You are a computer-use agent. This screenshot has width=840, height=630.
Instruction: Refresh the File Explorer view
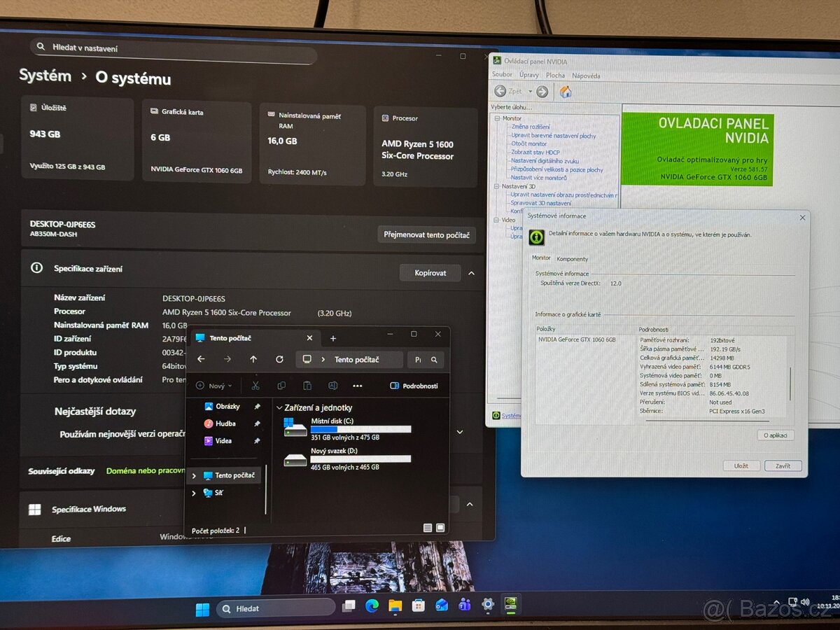tap(279, 359)
